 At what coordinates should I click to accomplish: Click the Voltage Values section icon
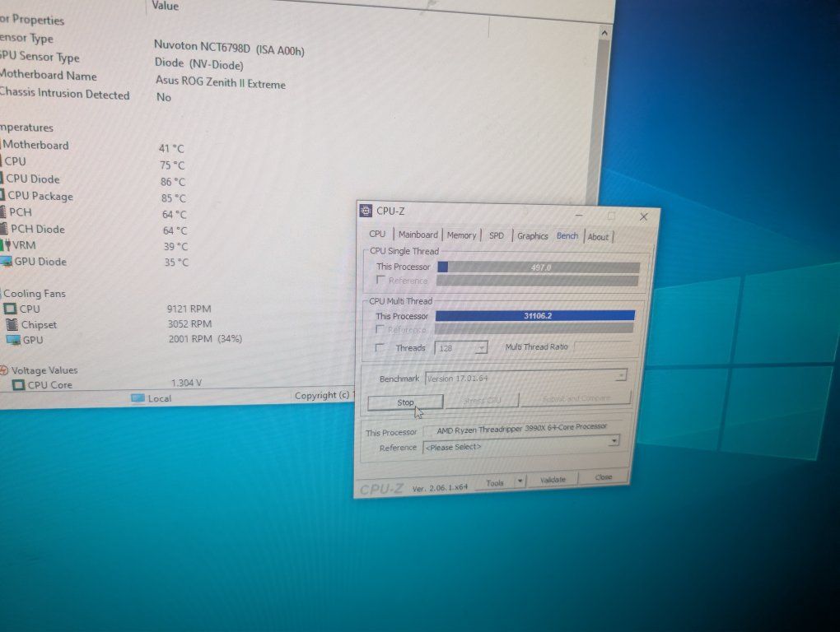tap(3, 370)
